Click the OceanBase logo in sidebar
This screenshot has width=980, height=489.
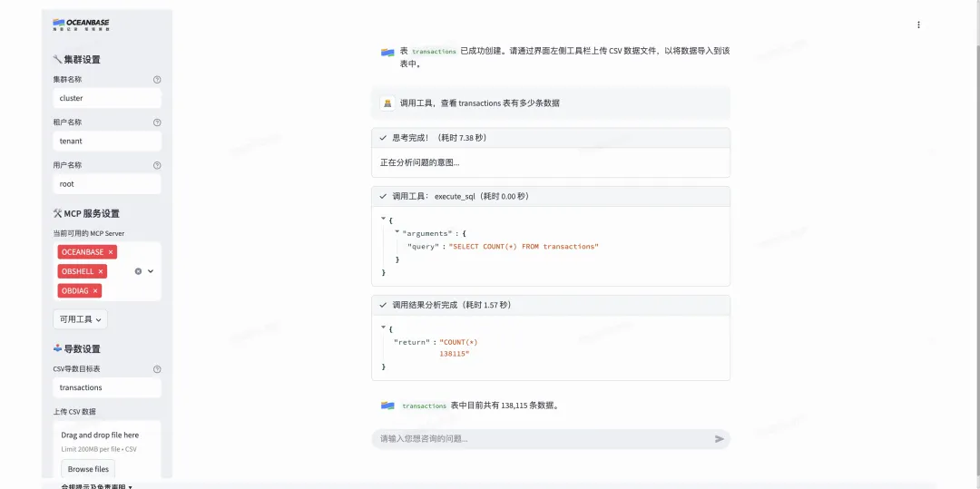click(x=82, y=24)
